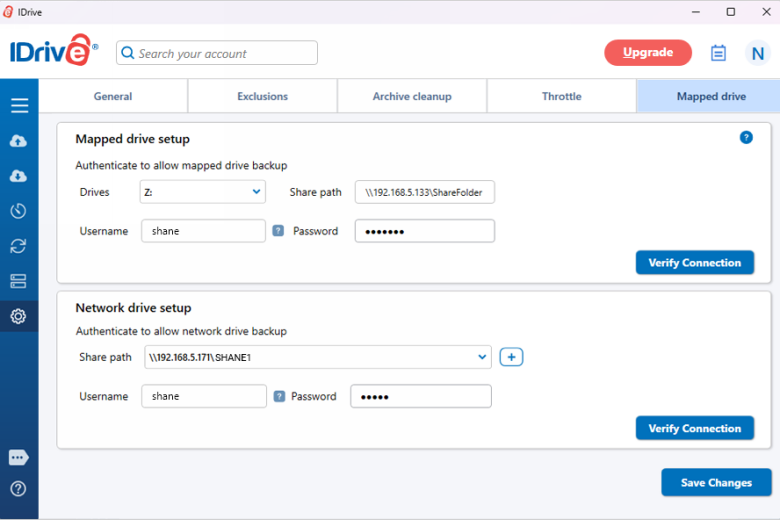Click 'Authenticate to allow network drive backup' text
Screen dimensions: 780x520
tap(181, 331)
